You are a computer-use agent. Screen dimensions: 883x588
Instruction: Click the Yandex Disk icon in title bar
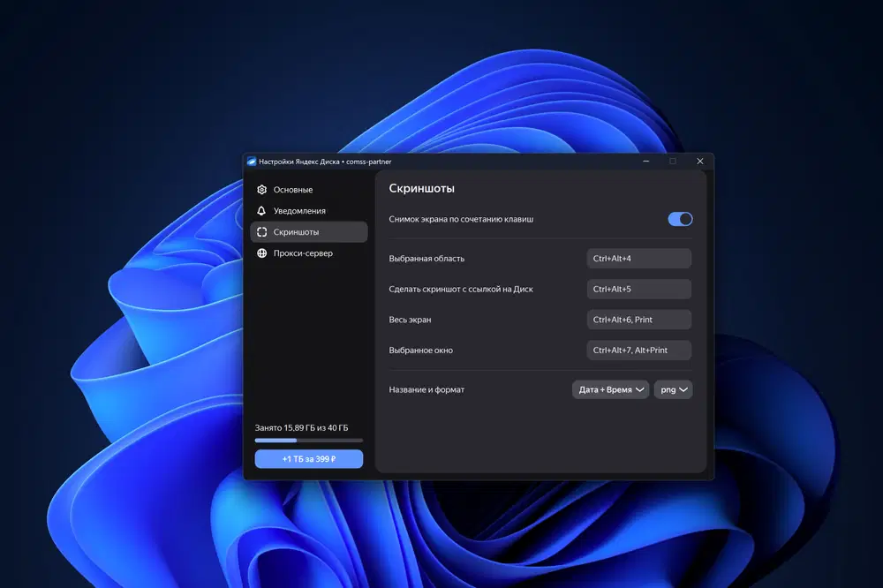[252, 162]
